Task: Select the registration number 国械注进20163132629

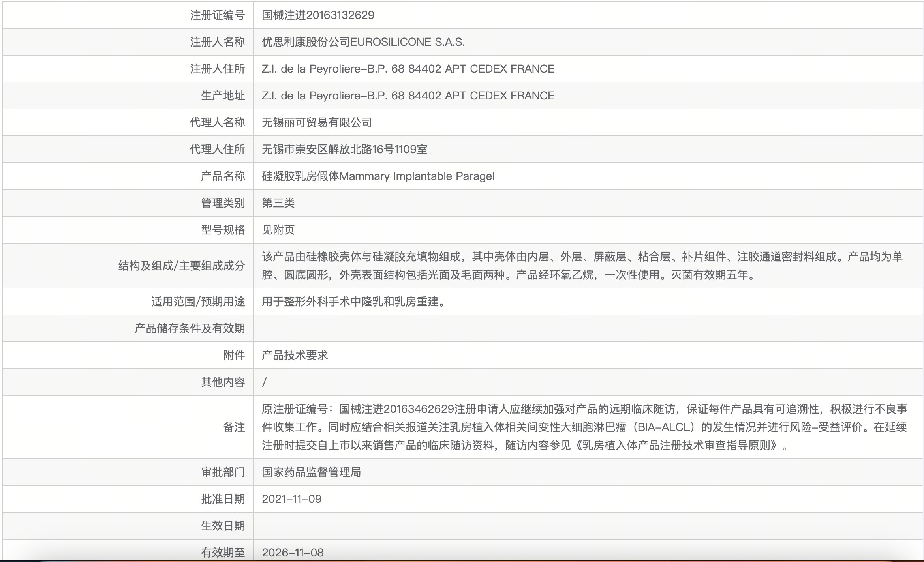Action: click(x=318, y=15)
